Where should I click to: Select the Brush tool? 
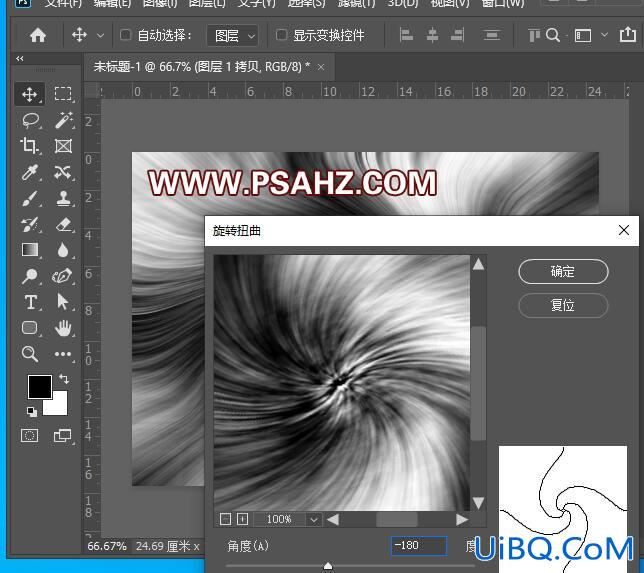point(30,199)
